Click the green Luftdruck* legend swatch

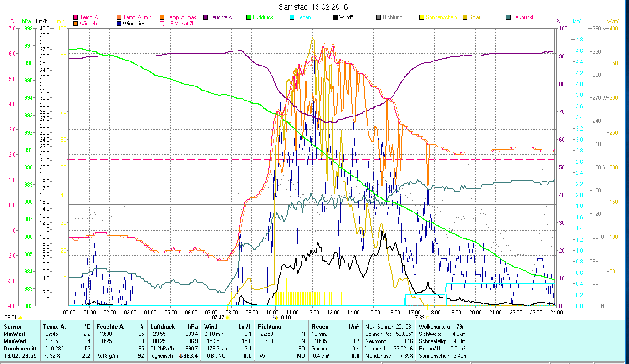tap(249, 18)
